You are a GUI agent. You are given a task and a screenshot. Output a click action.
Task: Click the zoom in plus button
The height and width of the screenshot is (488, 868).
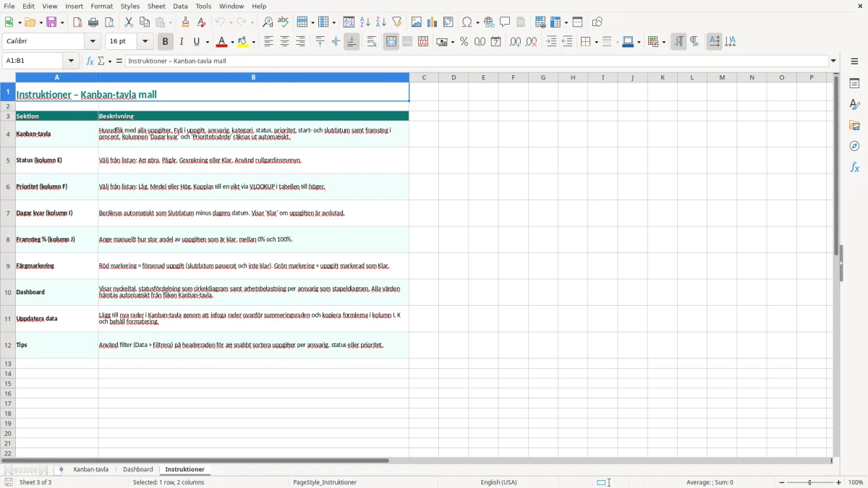click(x=839, y=482)
